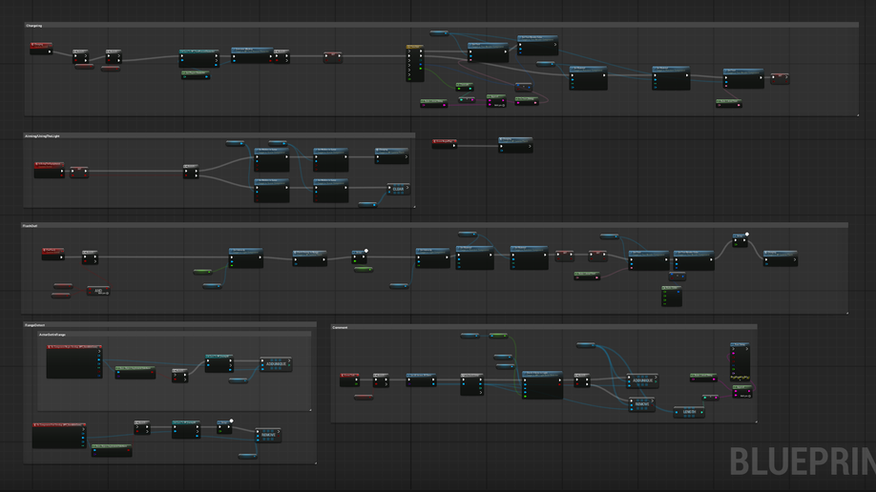Select the last red node ending Charging chain

(x=780, y=79)
